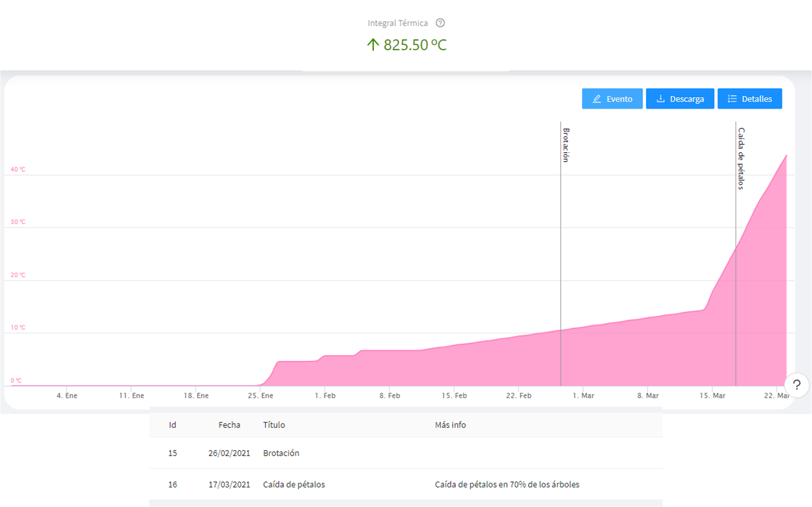Click the pencil icon on Evento button
This screenshot has width=812, height=507.
[x=597, y=99]
